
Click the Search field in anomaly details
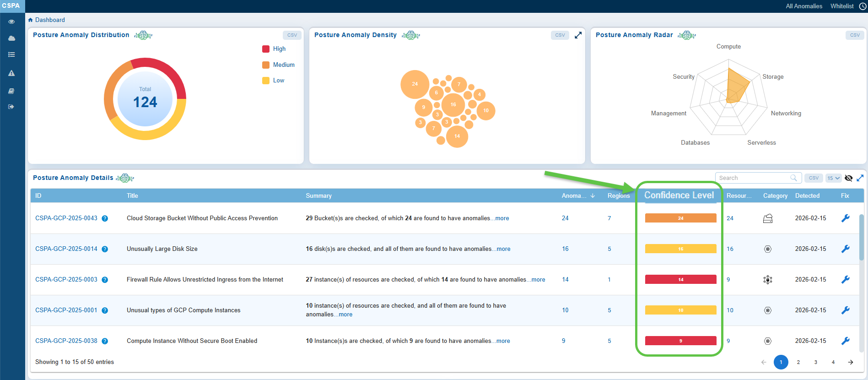tap(753, 178)
